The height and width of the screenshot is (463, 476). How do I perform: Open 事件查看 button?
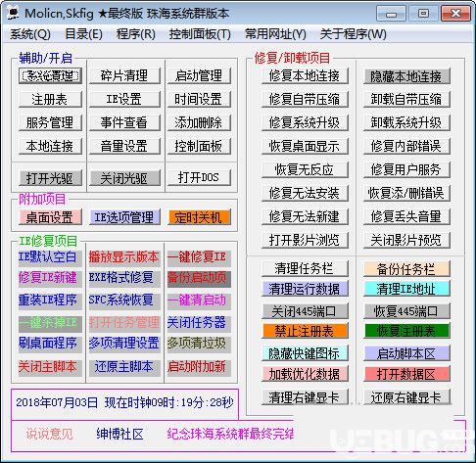point(124,122)
